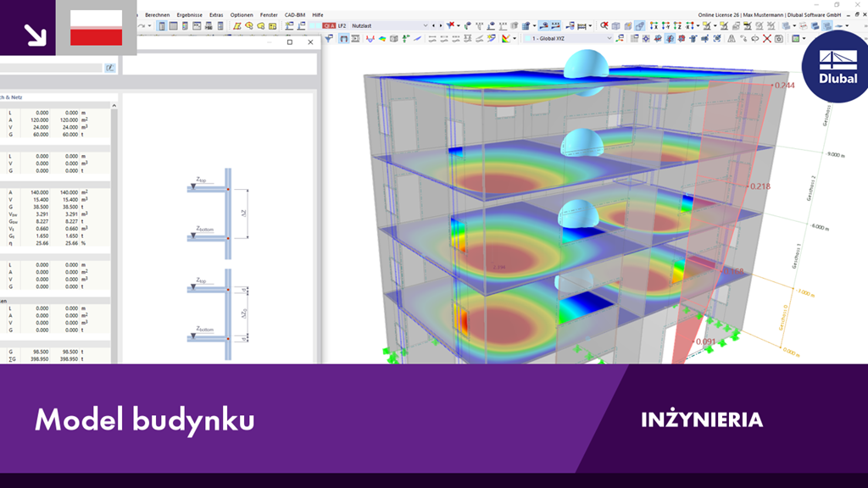The width and height of the screenshot is (868, 488).
Task: Click the green display window icon
Action: click(x=796, y=38)
